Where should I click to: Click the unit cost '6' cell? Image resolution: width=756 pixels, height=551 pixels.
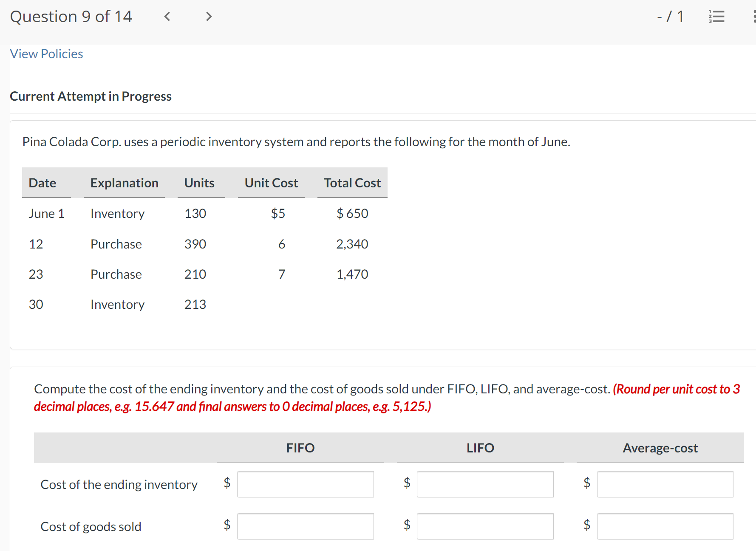click(282, 244)
